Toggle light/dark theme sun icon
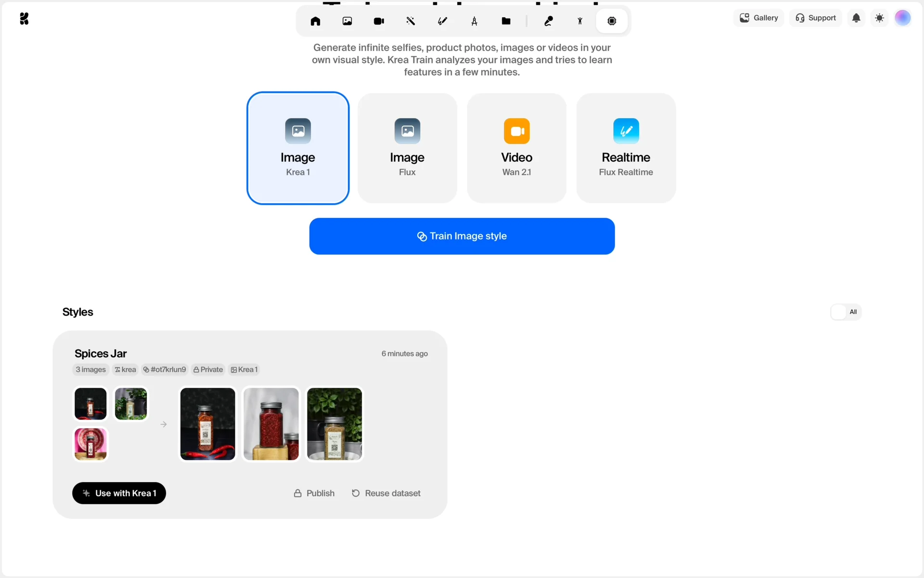Image resolution: width=924 pixels, height=578 pixels. coord(879,18)
